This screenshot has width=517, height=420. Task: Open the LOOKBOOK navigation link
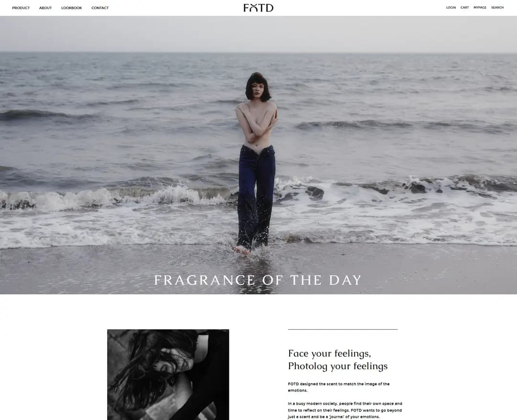71,8
